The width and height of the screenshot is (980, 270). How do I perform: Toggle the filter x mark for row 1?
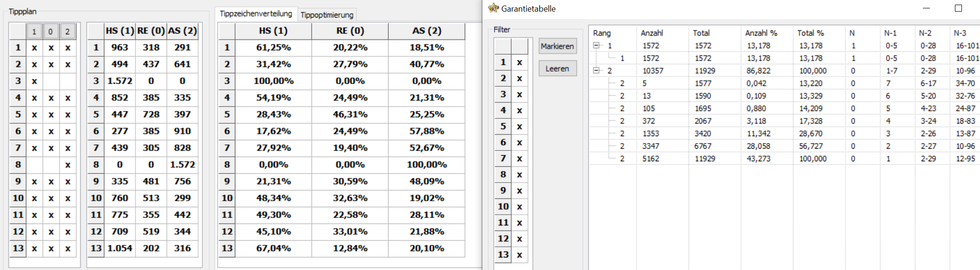[519, 62]
